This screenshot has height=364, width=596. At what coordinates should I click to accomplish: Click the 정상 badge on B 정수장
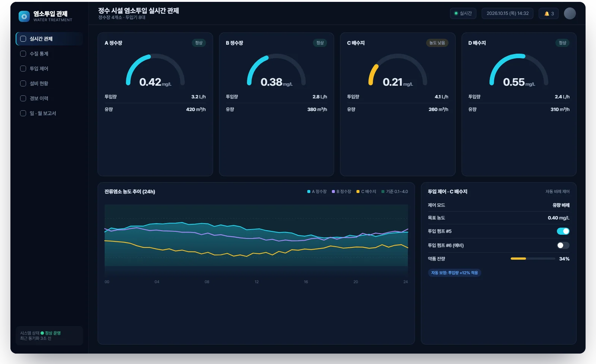click(320, 43)
